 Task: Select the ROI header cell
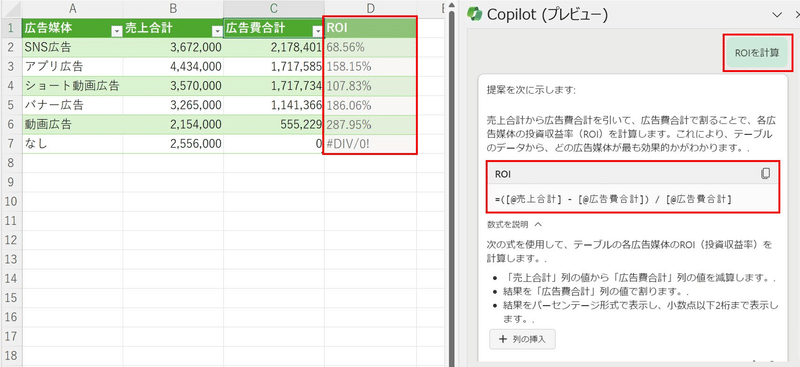[x=370, y=28]
